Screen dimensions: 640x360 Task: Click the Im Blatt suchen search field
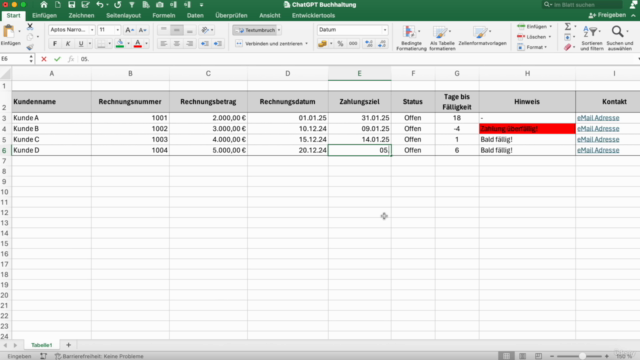[583, 5]
